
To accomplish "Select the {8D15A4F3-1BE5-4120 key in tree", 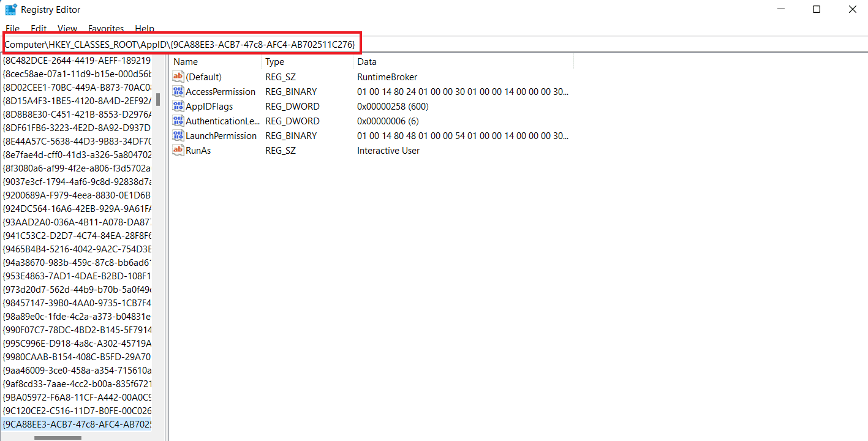I will 77,100.
